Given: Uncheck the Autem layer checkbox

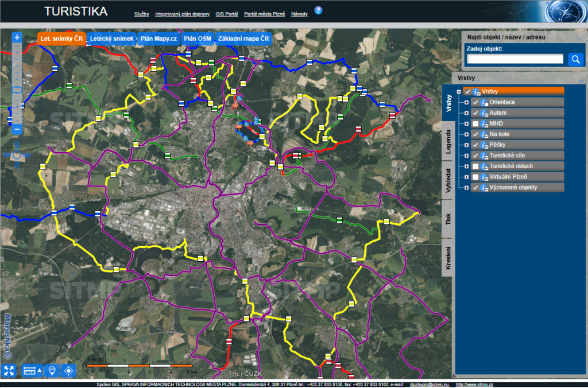Looking at the screenshot, I should pos(475,113).
